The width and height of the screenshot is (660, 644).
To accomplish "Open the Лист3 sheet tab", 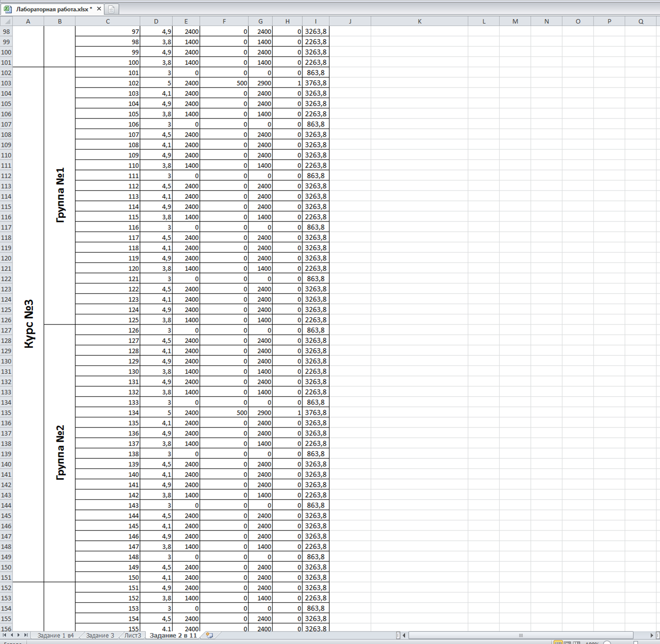I will pyautogui.click(x=133, y=635).
